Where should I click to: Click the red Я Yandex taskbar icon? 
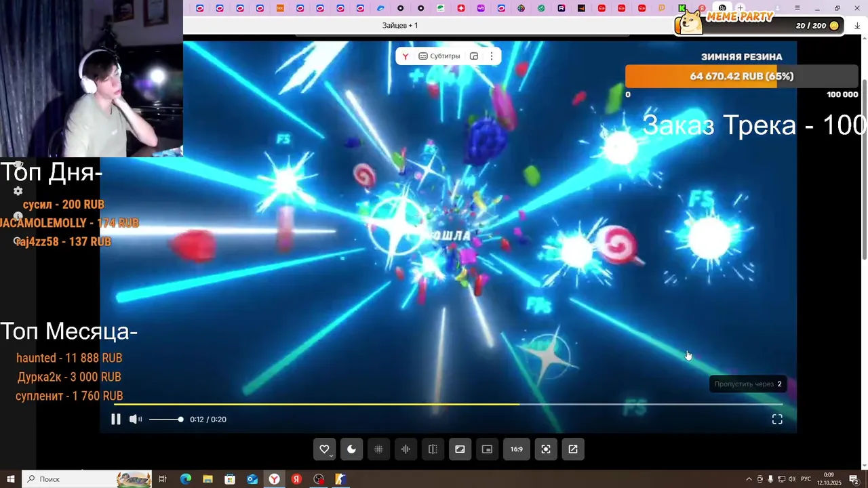[296, 479]
